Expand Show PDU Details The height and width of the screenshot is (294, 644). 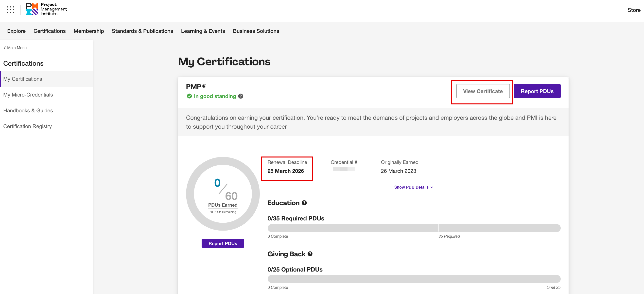point(414,187)
